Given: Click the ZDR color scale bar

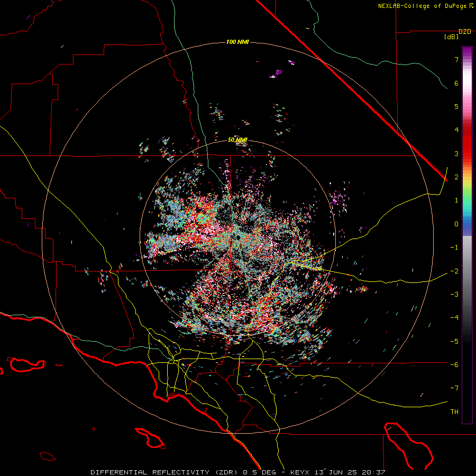Looking at the screenshot, I should tap(467, 235).
